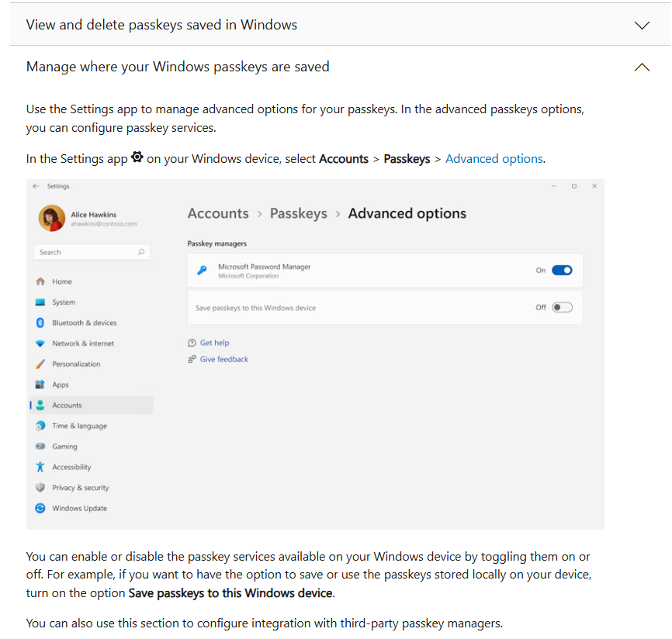Expand View and delete passkeys saved section
The width and height of the screenshot is (672, 639).
[642, 25]
